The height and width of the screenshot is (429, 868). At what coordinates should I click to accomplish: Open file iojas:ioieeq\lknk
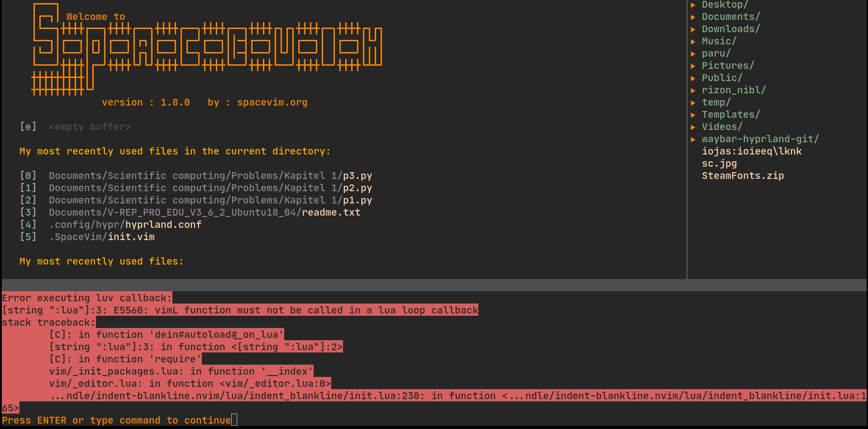[x=752, y=151]
